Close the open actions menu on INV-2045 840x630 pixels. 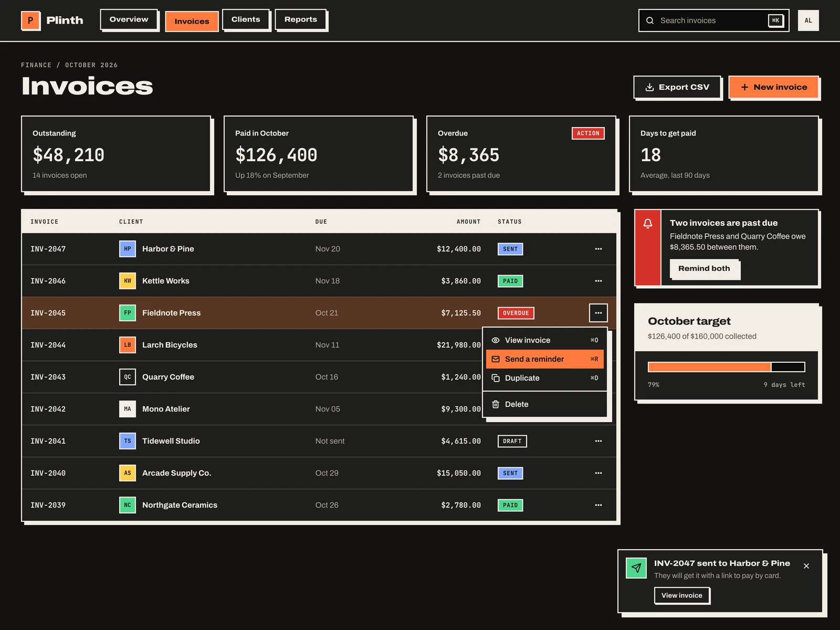pos(598,313)
